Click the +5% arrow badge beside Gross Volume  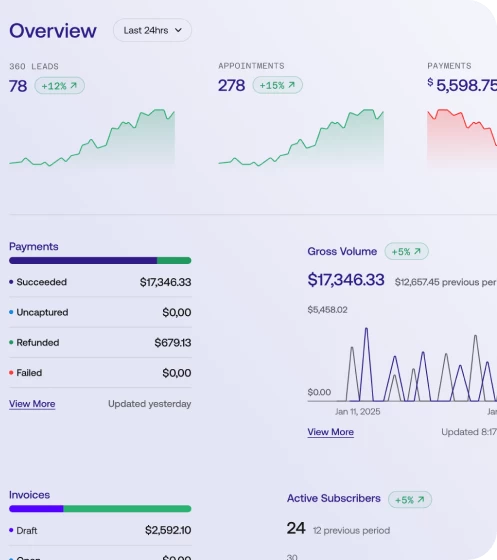click(x=406, y=251)
